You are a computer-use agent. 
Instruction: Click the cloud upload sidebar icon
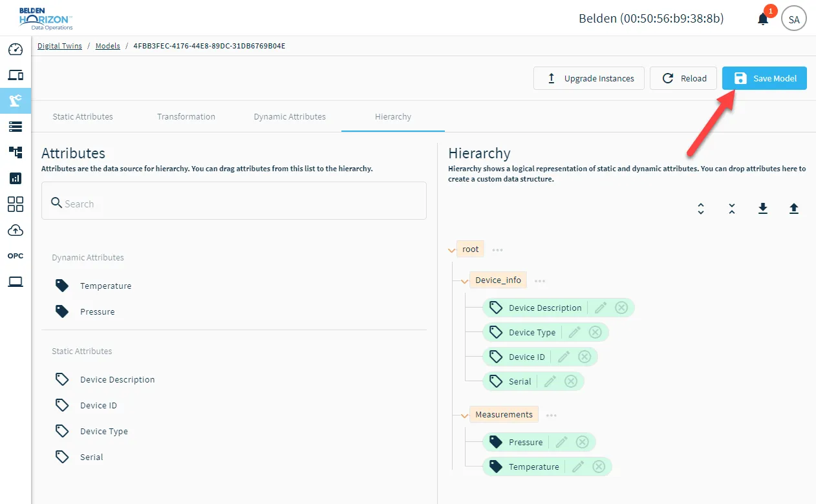pyautogui.click(x=16, y=230)
